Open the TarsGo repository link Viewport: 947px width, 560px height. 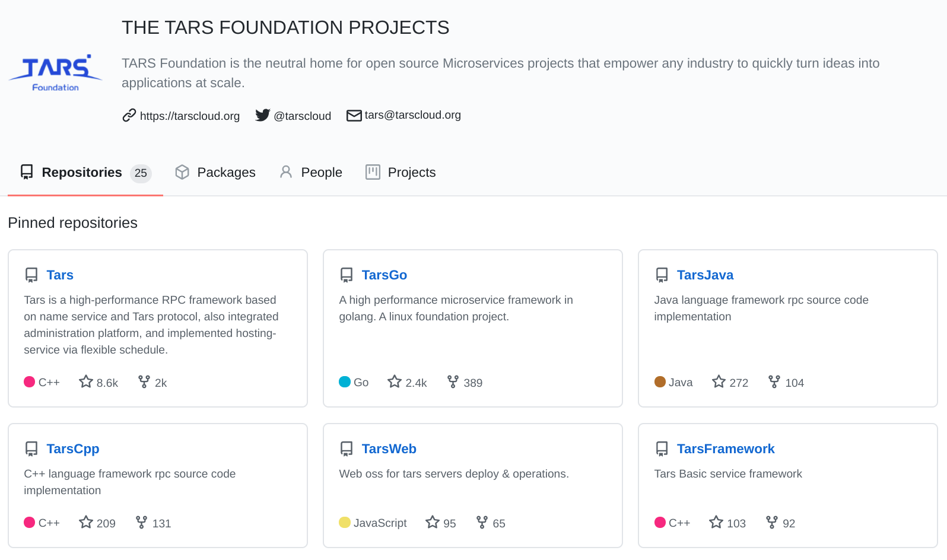tap(384, 275)
